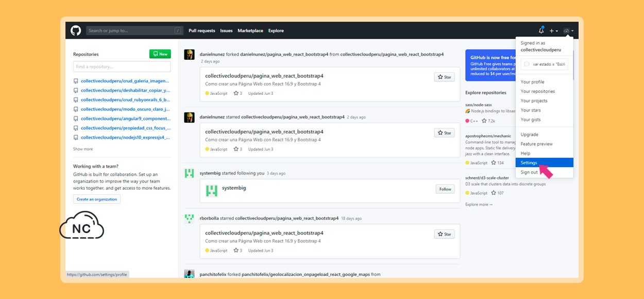Star the repo in danielnunez starred card
The image size is (644, 299).
click(445, 133)
